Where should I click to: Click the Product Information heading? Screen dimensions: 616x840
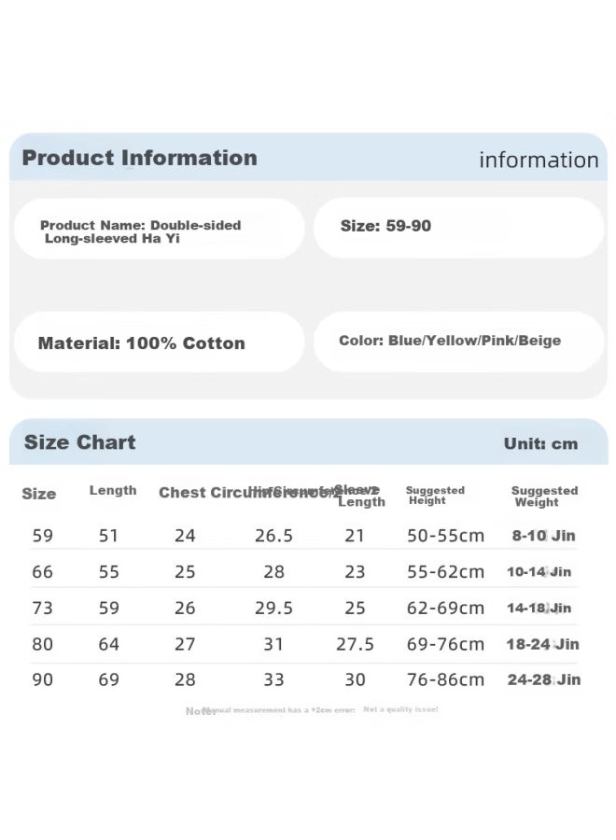(139, 158)
